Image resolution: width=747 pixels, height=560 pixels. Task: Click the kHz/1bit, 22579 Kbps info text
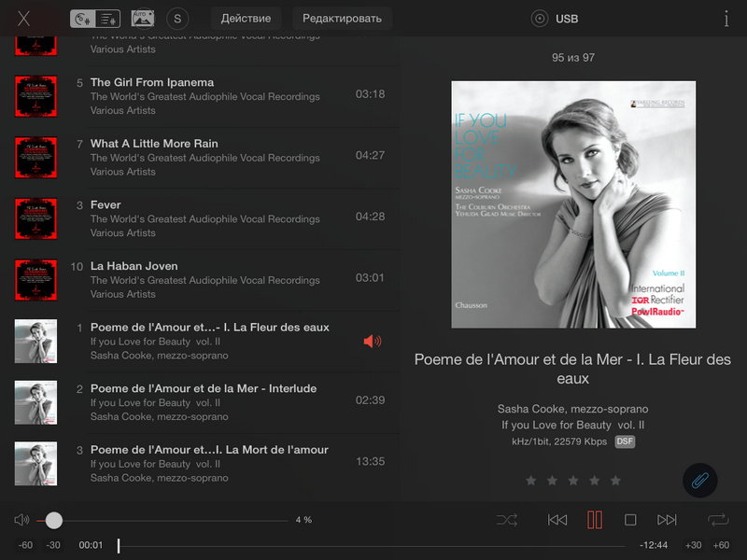(x=559, y=441)
